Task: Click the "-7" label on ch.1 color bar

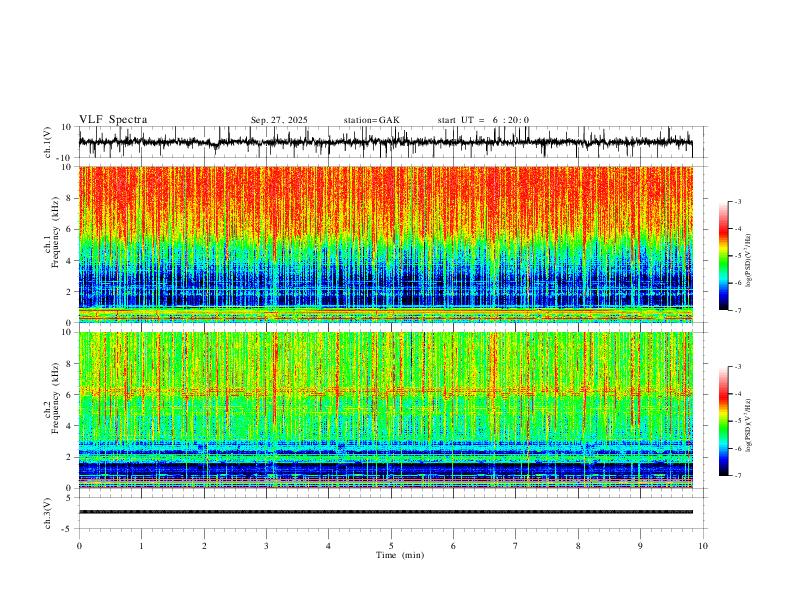Action: pos(738,310)
